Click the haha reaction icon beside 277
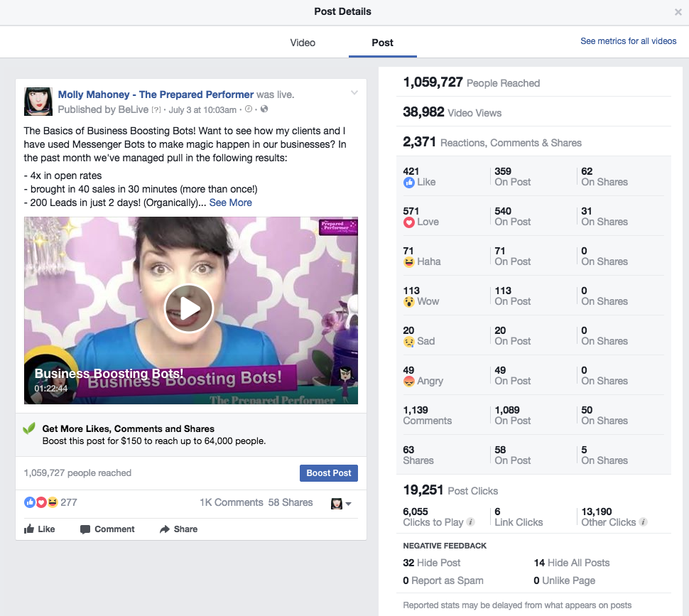This screenshot has width=689, height=616. pyautogui.click(x=53, y=502)
